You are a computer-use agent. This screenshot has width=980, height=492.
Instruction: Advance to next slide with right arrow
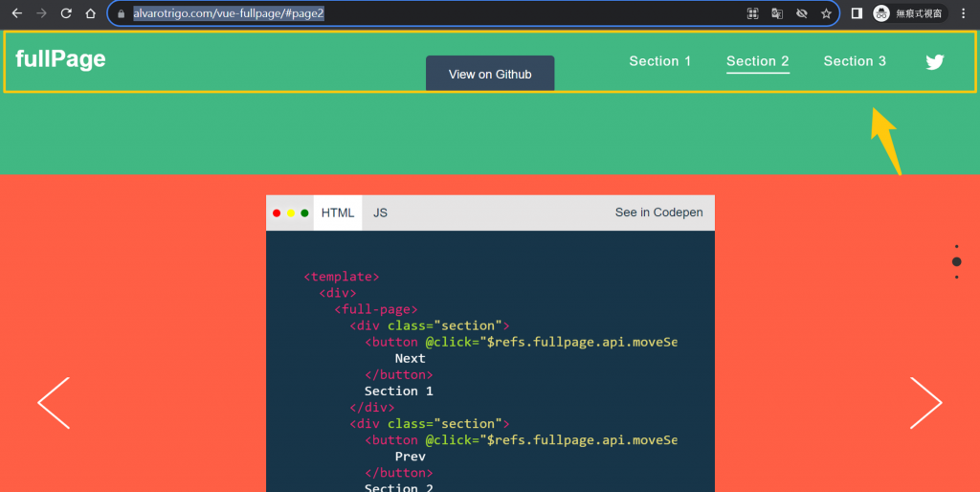(x=925, y=403)
